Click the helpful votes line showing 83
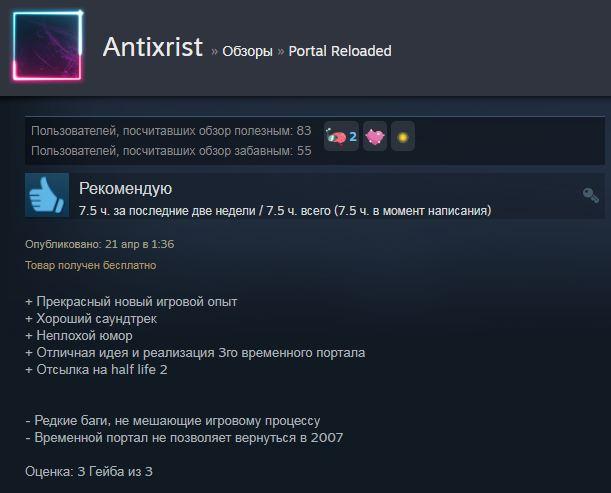The width and height of the screenshot is (611, 493). (x=171, y=131)
